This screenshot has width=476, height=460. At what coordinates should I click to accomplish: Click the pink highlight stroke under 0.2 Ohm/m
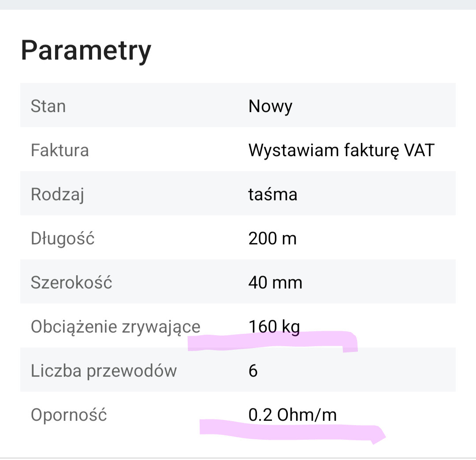286,430
